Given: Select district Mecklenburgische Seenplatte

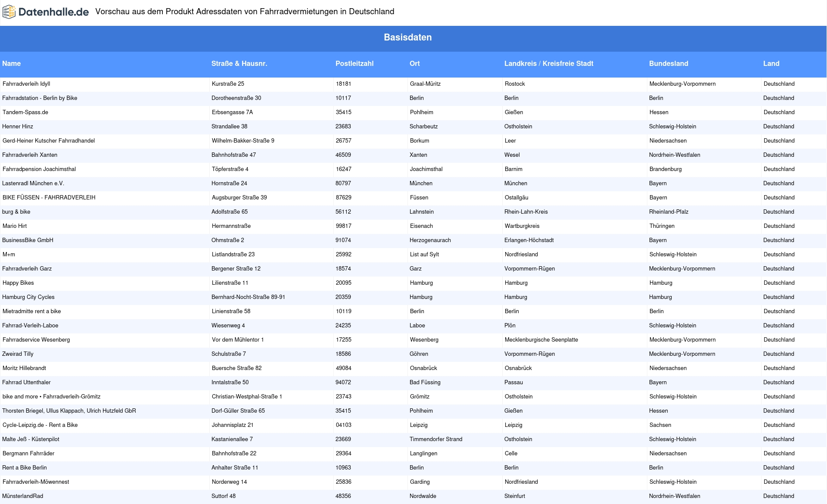Looking at the screenshot, I should pyautogui.click(x=541, y=340).
